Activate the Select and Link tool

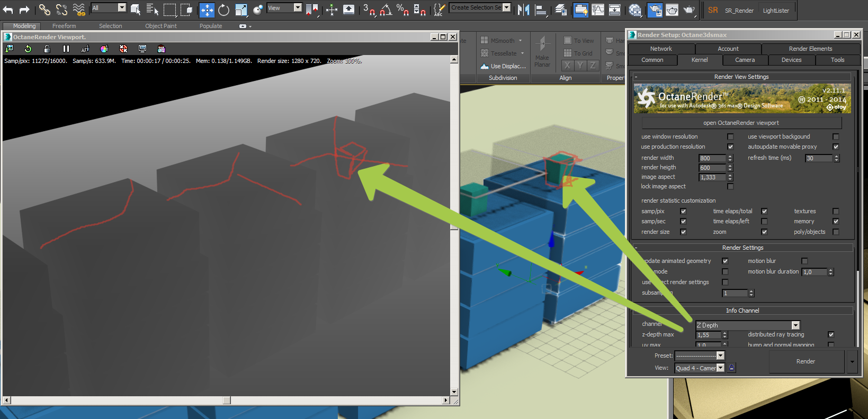[44, 10]
